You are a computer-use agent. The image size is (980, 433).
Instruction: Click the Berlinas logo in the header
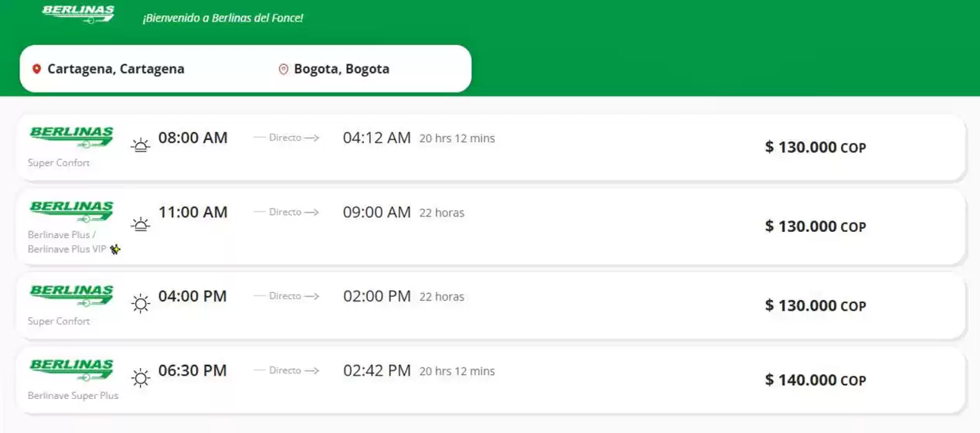coord(78,14)
